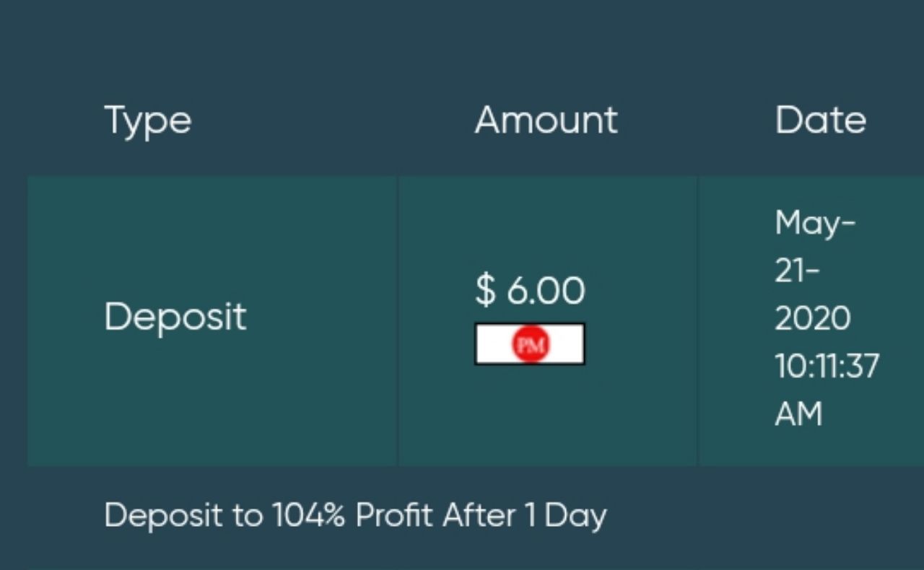The height and width of the screenshot is (570, 924).
Task: Select the Deposit transaction type cell
Action: click(x=175, y=317)
